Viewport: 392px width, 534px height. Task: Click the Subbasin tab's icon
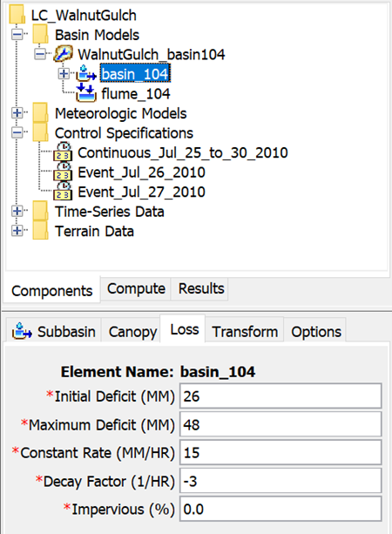click(x=22, y=331)
